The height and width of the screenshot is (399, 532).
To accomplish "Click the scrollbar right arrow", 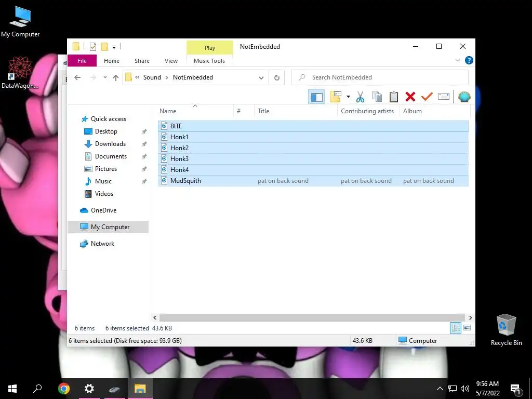I will (x=470, y=317).
